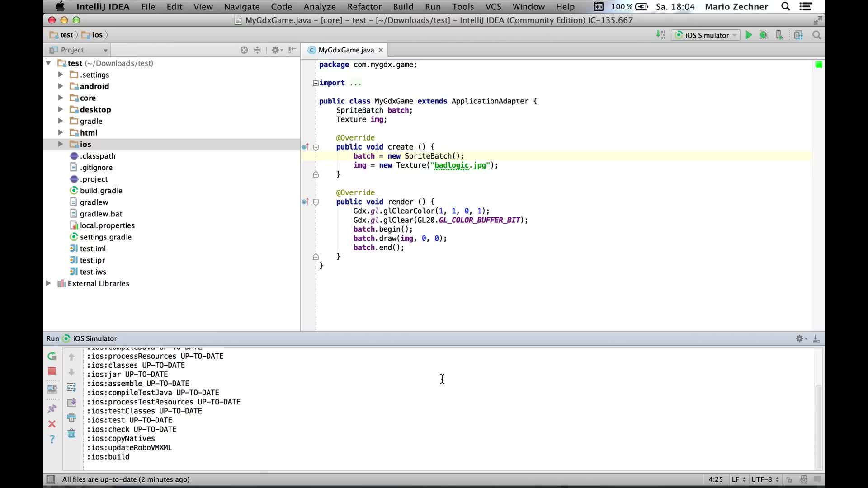Expand External Libraries node
This screenshot has height=488, width=868.
point(48,283)
